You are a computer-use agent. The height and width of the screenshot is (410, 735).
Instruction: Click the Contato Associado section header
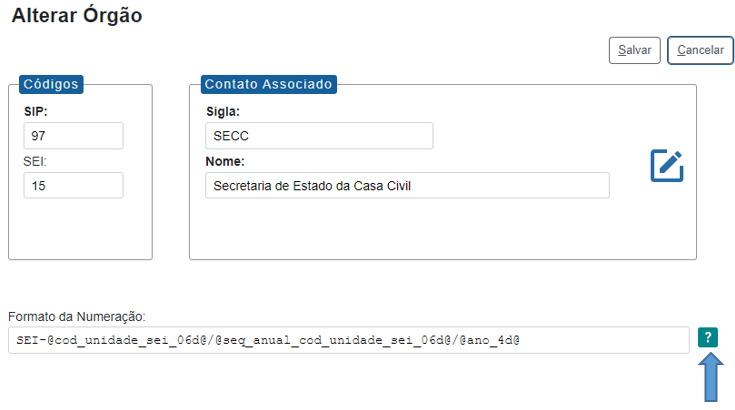pos(268,84)
